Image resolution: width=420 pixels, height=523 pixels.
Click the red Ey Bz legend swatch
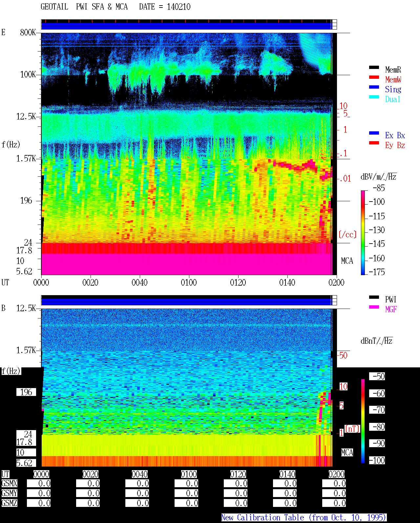[374, 143]
